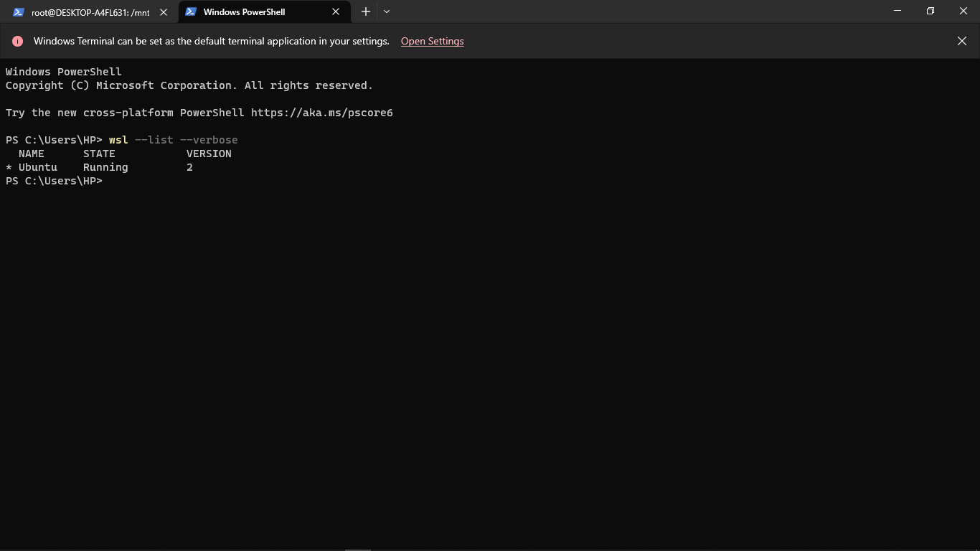Screen dimensions: 980x551
Task: Open a new tab with the plus icon
Action: click(365, 11)
